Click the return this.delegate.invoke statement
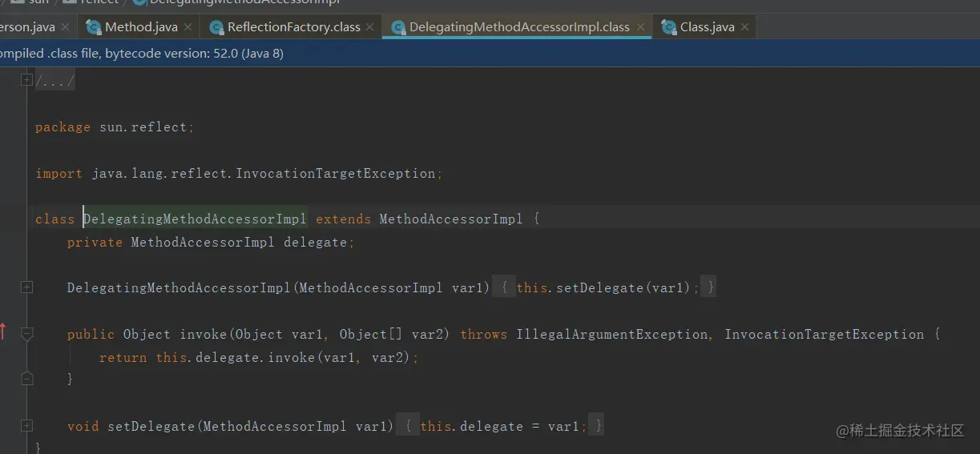980x454 pixels. click(259, 357)
